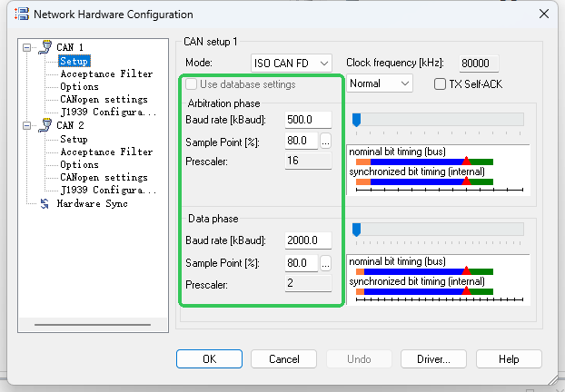Image resolution: width=565 pixels, height=392 pixels.
Task: Open CANopen settings under CAN 2
Action: click(104, 177)
